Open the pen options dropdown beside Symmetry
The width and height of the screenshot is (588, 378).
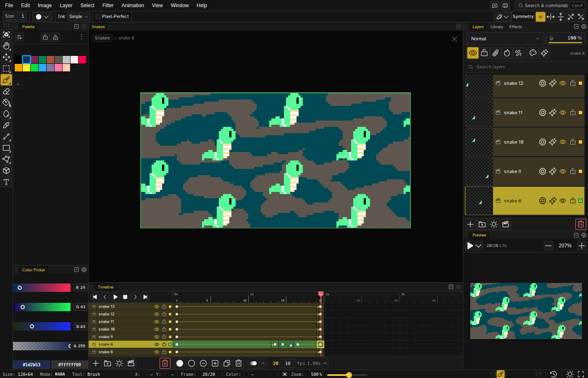coord(502,17)
